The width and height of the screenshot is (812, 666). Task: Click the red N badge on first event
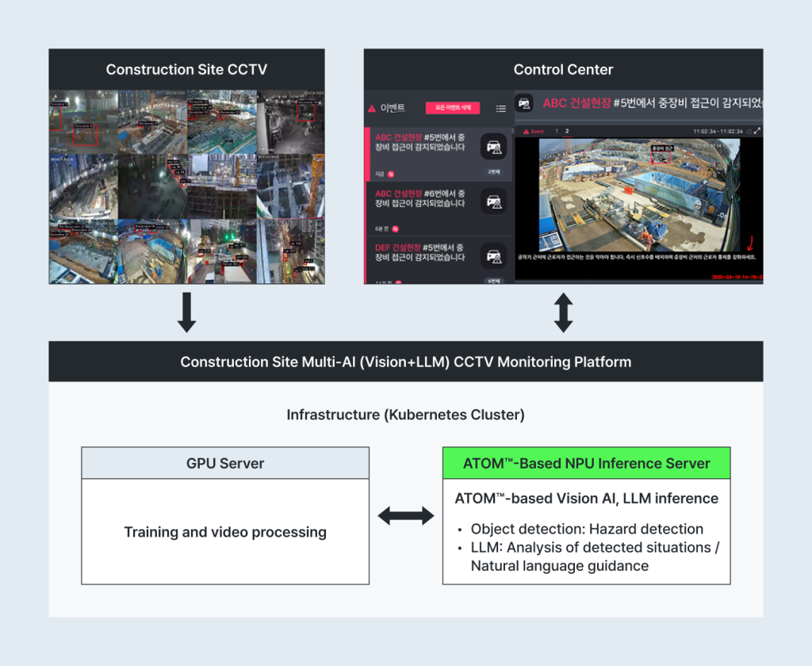(391, 173)
